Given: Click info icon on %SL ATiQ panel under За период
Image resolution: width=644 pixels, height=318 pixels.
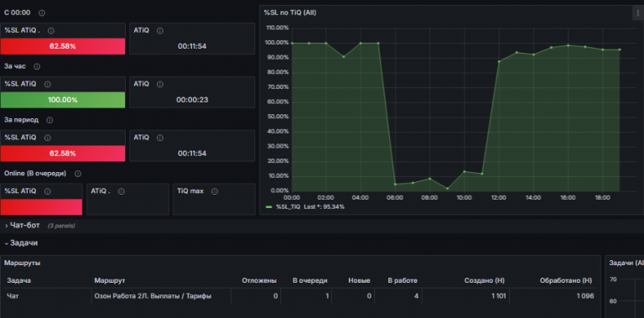Looking at the screenshot, I should coord(47,138).
